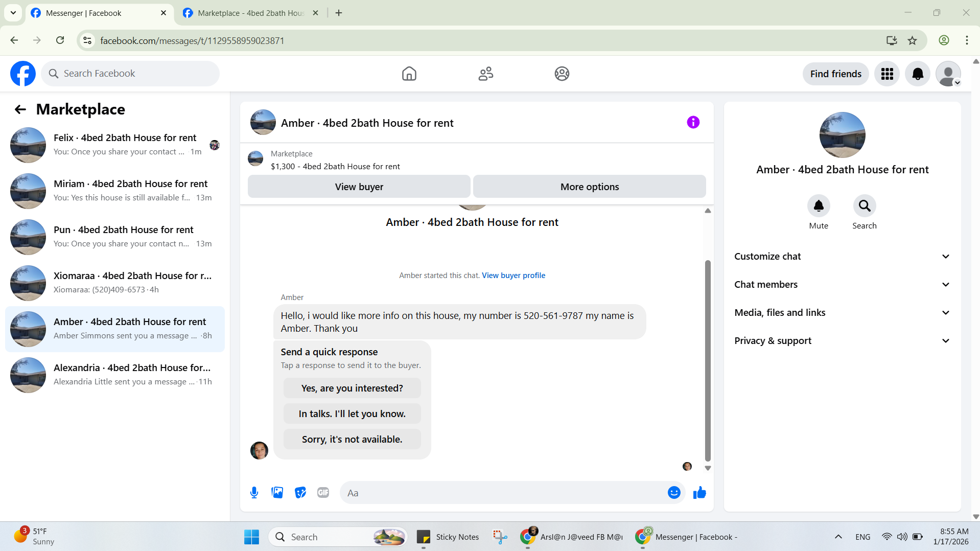Click the chat scroll-down arrow

[708, 468]
